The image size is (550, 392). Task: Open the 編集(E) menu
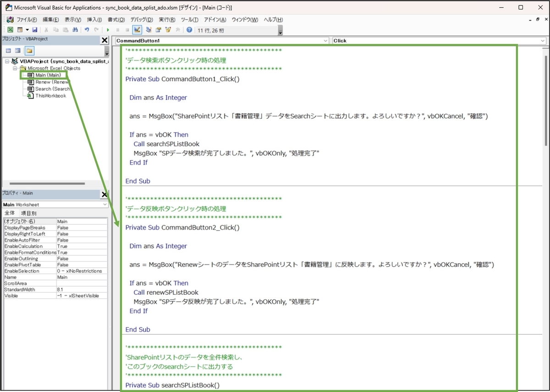(51, 20)
